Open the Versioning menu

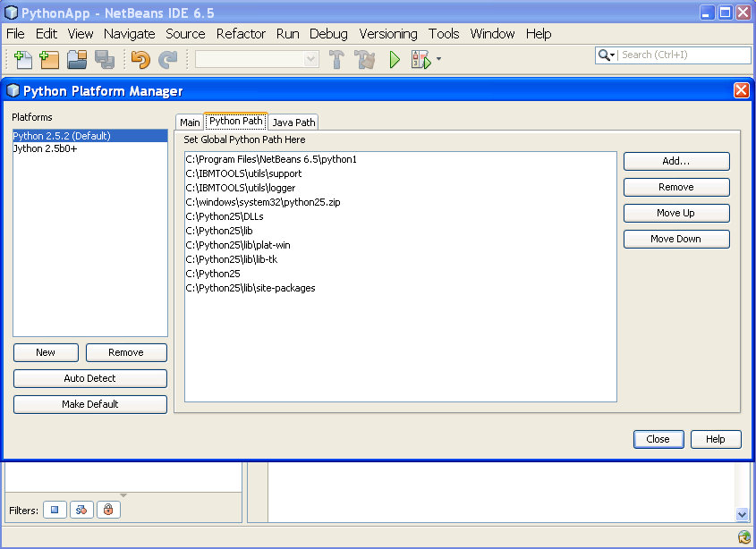point(388,34)
